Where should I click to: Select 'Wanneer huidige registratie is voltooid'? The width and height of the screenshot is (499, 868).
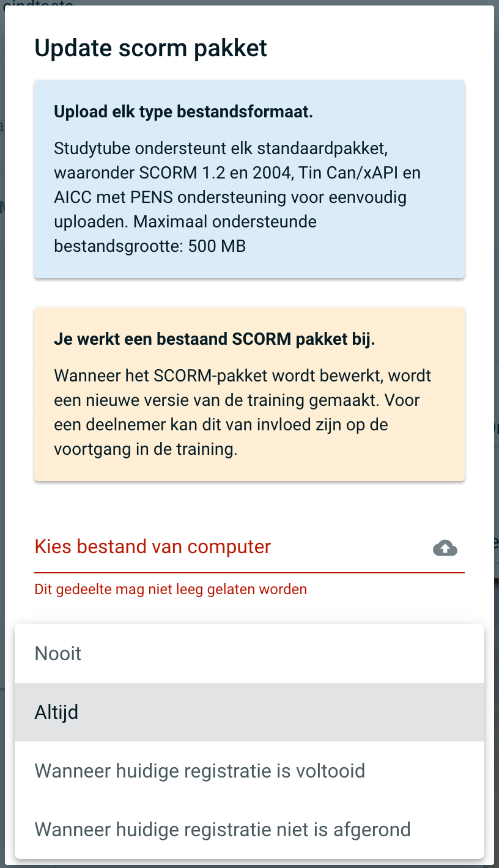250,771
